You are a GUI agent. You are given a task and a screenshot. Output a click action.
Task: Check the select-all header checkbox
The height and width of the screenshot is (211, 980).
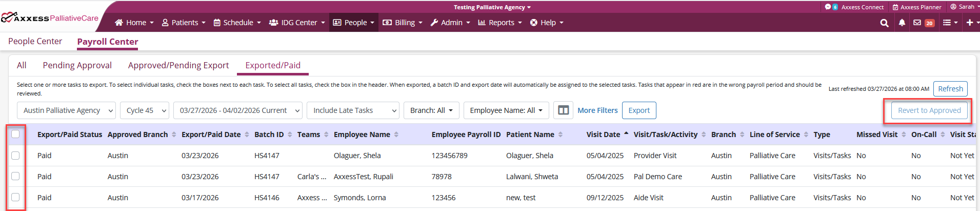(x=15, y=134)
